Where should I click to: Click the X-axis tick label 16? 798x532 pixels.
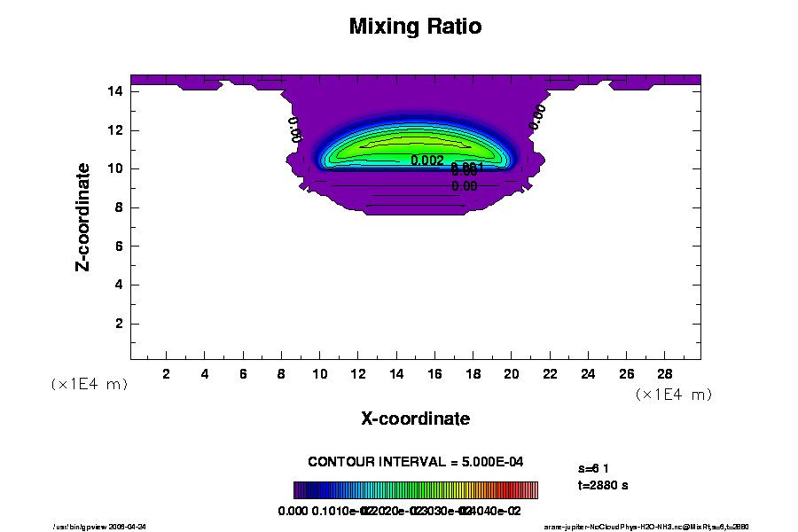435,373
